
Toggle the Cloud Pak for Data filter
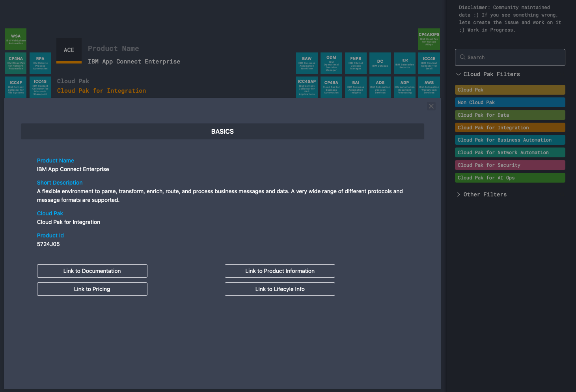point(510,115)
